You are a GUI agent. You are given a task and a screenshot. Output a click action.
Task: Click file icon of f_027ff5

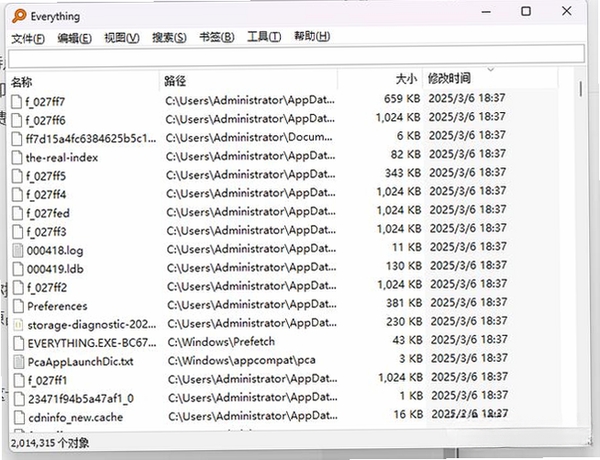click(x=17, y=176)
